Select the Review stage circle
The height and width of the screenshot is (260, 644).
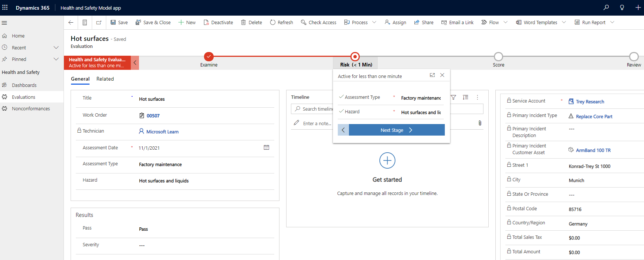point(634,56)
